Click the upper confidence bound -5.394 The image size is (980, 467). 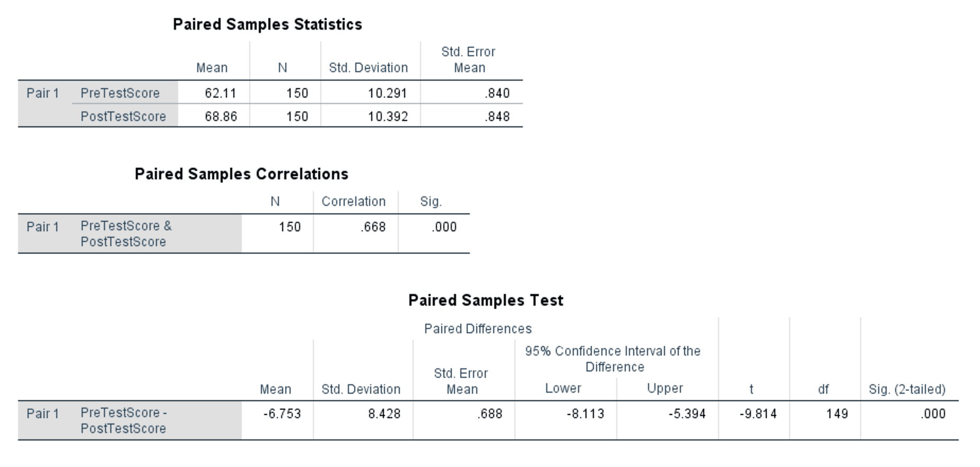click(x=687, y=414)
